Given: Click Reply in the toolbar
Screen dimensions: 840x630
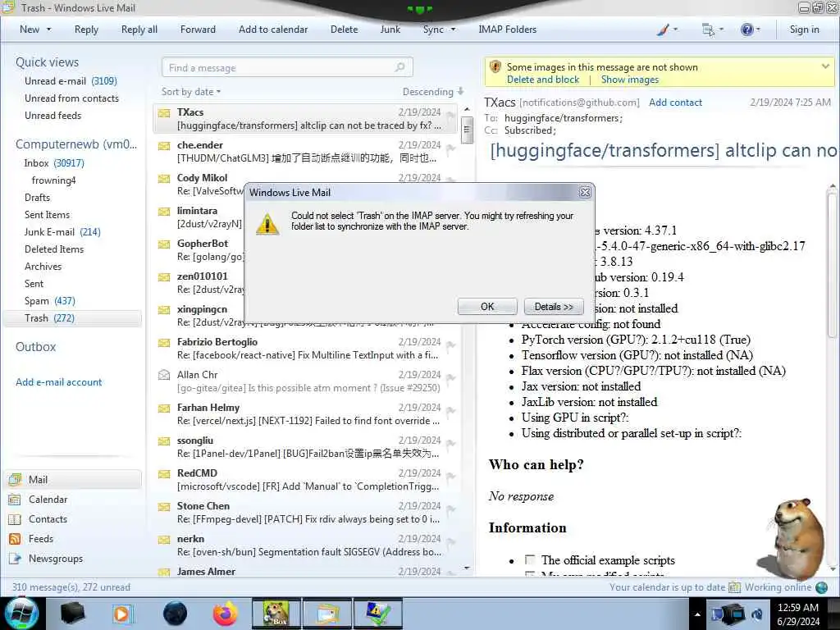Looking at the screenshot, I should pos(86,30).
